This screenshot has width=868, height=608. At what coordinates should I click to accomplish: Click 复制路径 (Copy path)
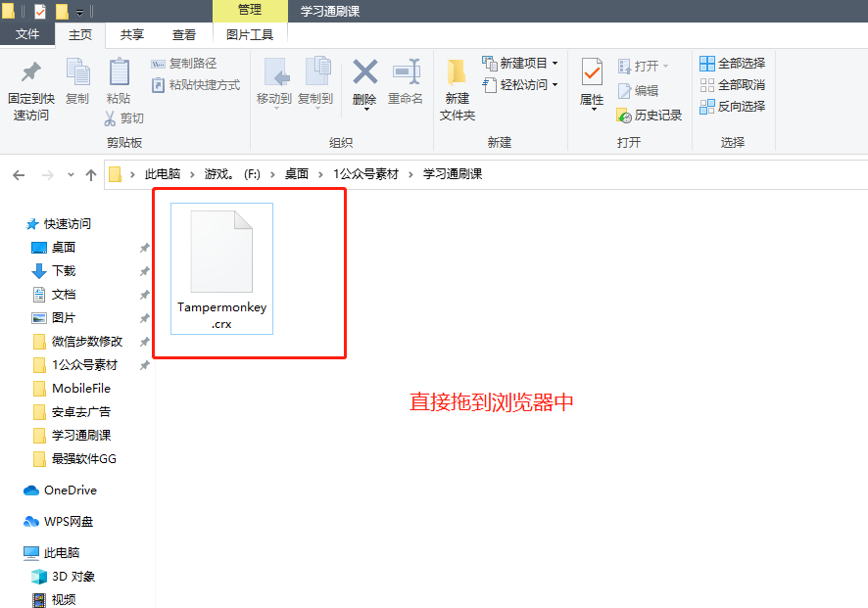point(184,64)
